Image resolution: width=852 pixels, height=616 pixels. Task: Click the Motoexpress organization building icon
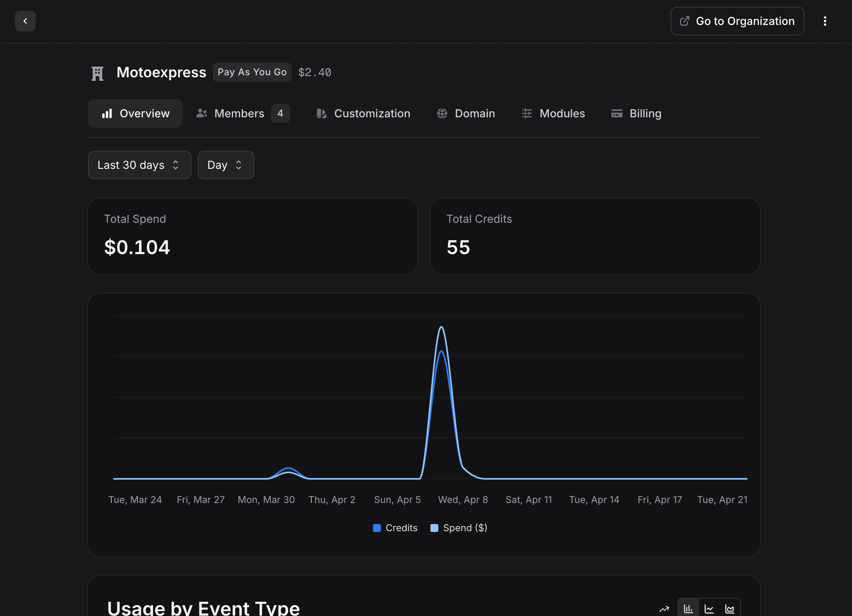97,73
